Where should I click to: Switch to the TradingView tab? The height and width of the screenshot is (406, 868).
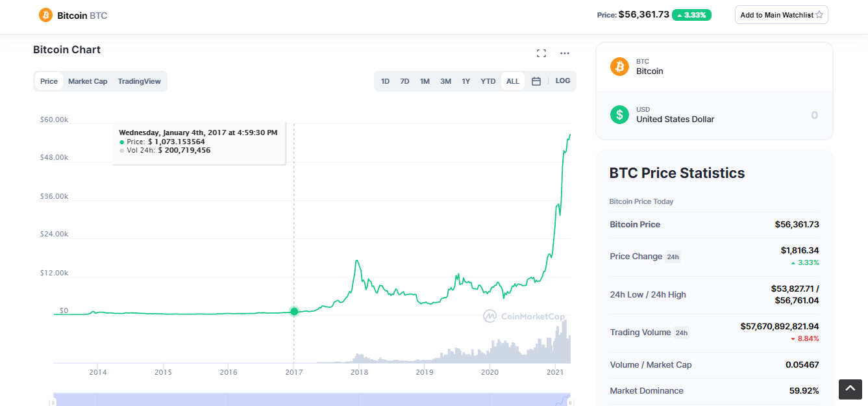(x=139, y=81)
